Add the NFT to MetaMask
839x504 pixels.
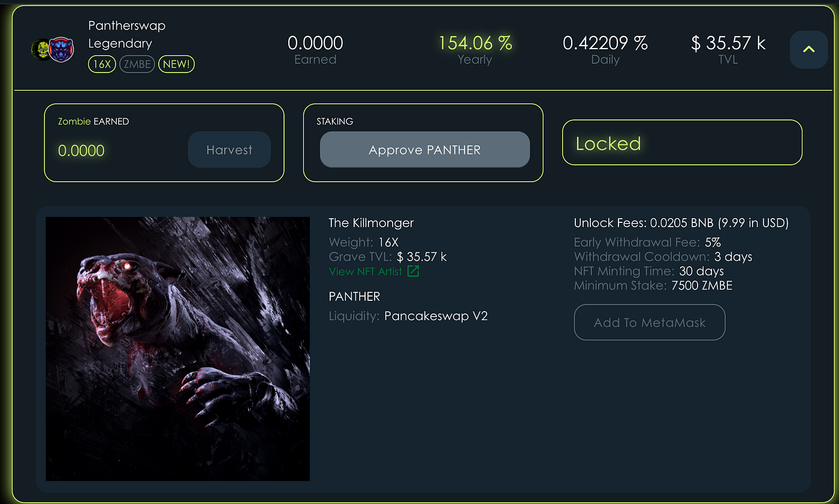click(650, 322)
